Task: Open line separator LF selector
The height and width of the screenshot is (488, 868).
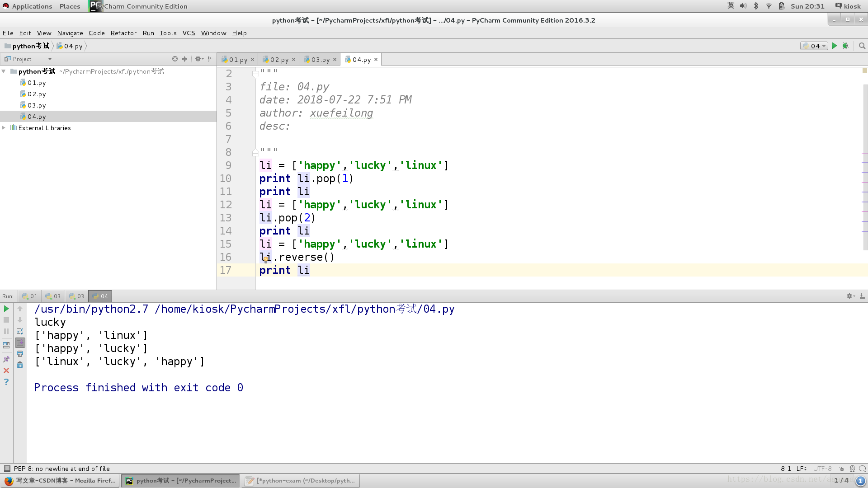Action: point(802,469)
